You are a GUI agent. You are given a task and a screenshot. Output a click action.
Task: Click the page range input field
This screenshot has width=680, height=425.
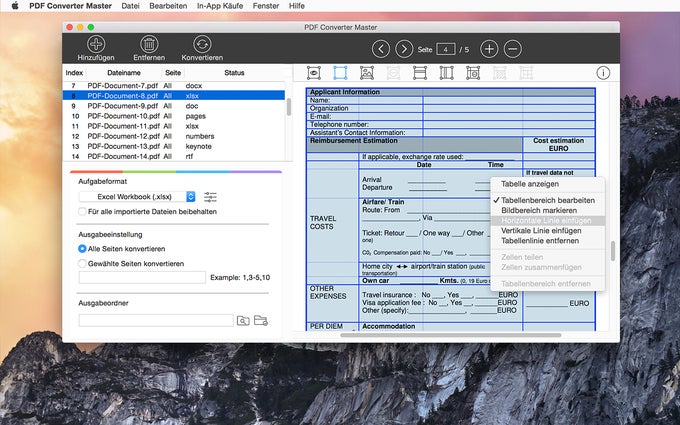142,278
